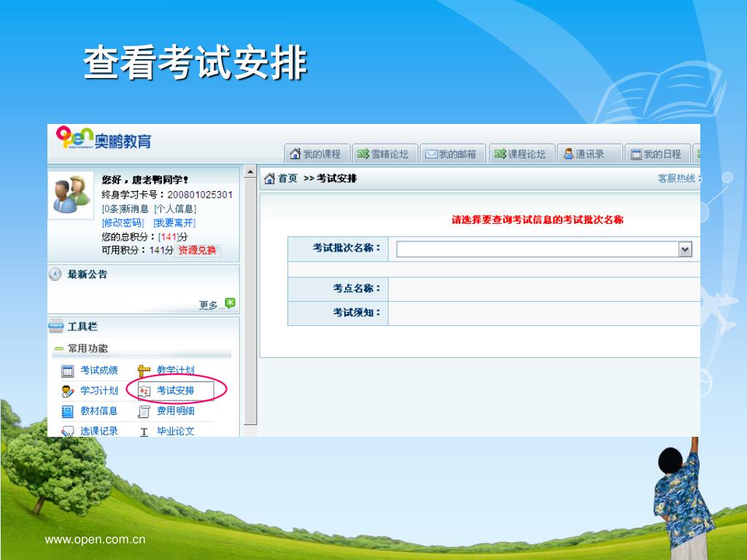Click the scroll icon beside 费用明细
Viewport: 747px width, 560px height.
click(144, 411)
